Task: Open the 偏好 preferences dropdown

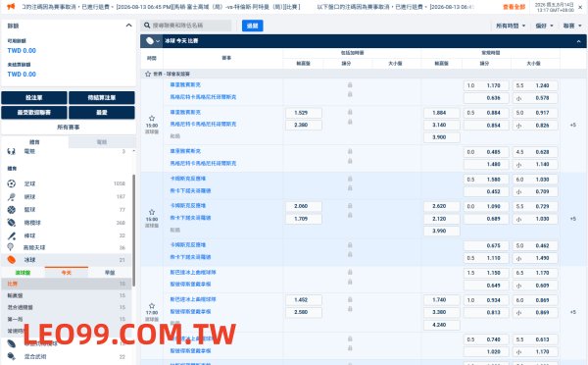Action: [545, 26]
